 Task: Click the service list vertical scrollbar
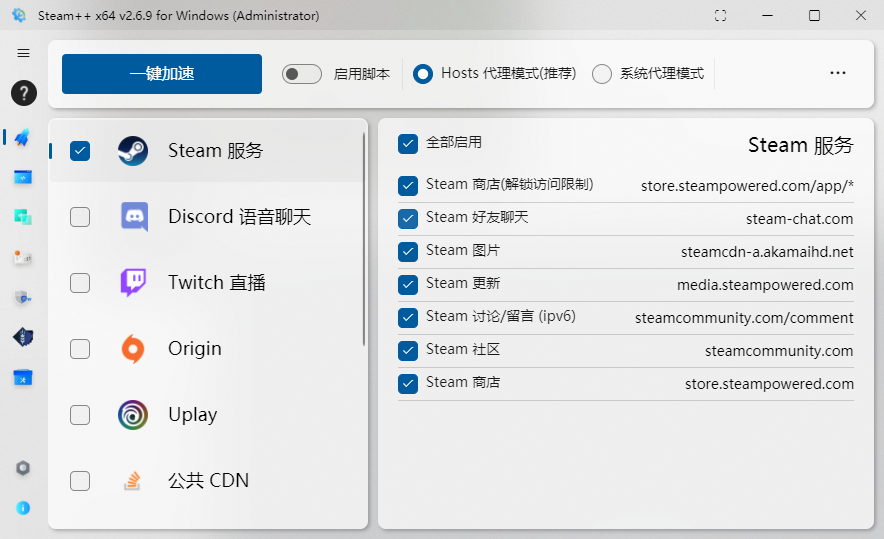point(364,240)
